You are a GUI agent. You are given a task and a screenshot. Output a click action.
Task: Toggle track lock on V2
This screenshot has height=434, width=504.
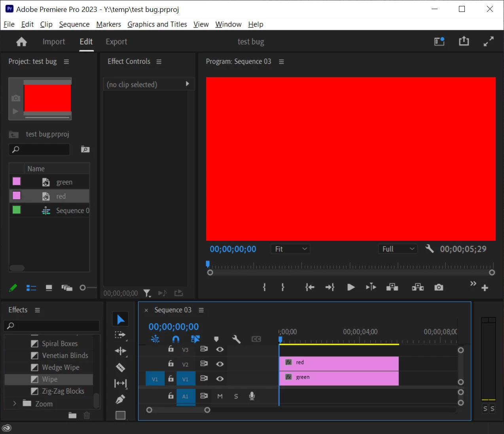171,364
